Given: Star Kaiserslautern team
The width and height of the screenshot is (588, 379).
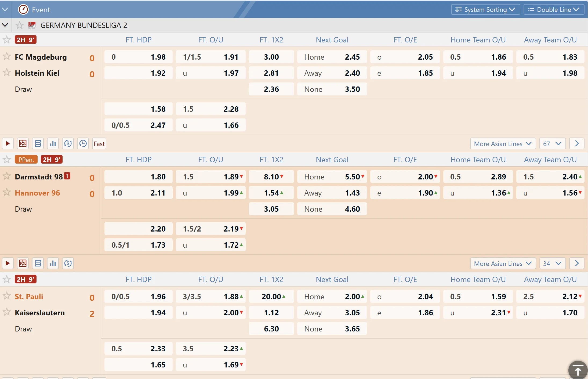Looking at the screenshot, I should pos(7,312).
